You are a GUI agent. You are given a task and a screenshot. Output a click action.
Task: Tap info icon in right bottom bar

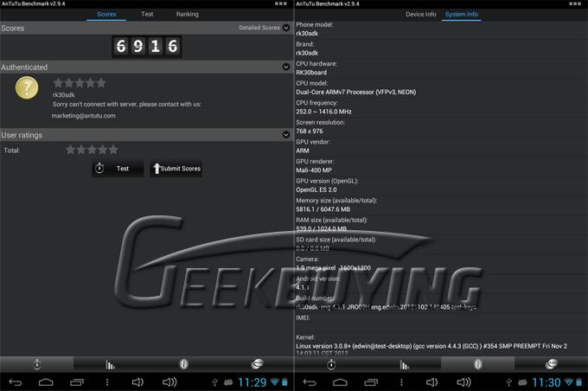point(477,364)
